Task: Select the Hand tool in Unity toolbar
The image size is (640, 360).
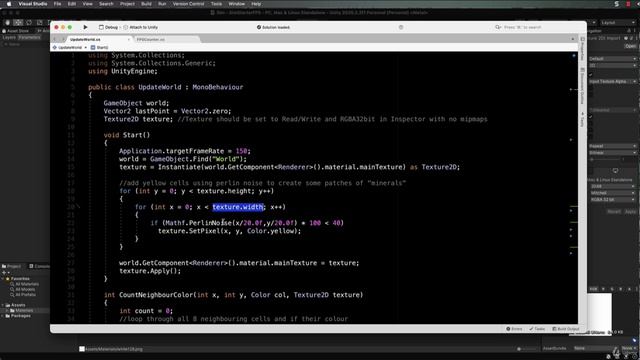Action: 7,22
